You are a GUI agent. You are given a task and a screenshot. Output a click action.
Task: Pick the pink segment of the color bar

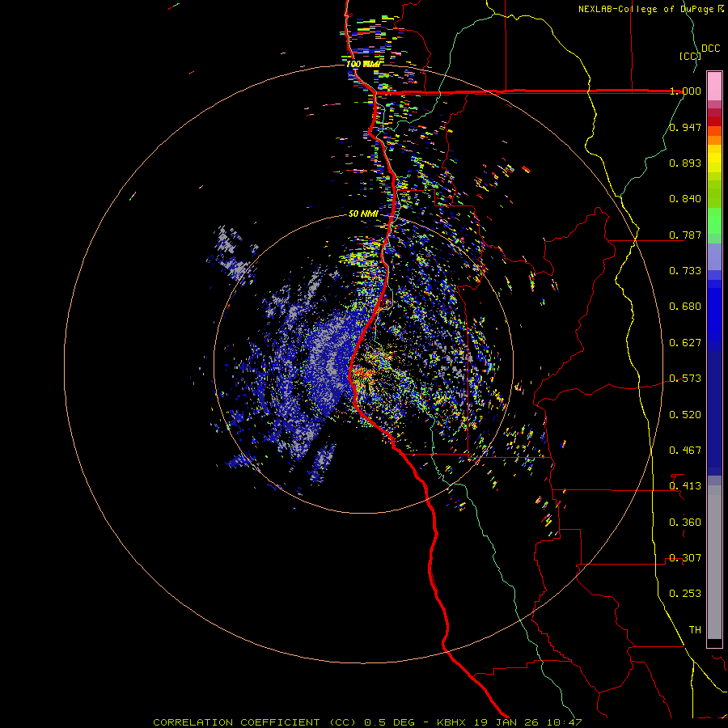click(714, 87)
